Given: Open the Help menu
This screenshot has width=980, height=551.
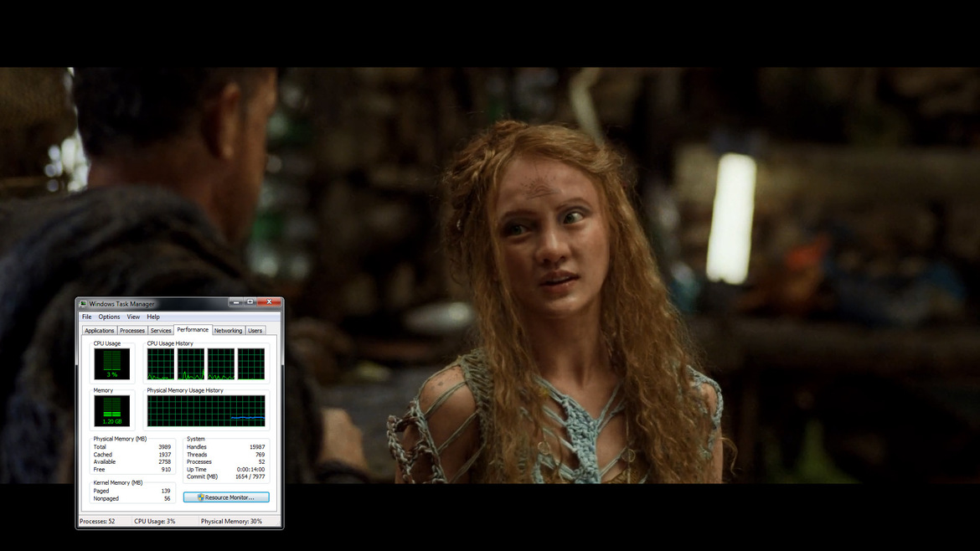Looking at the screenshot, I should click(153, 317).
